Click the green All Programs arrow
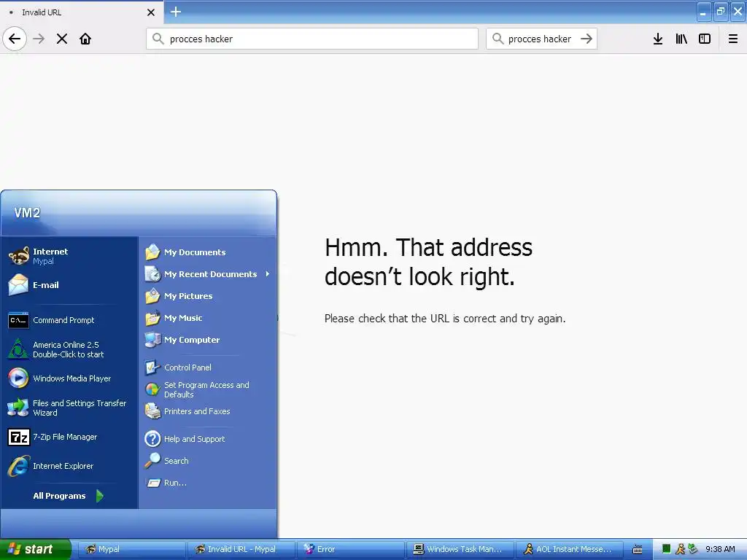The width and height of the screenshot is (747, 560). click(99, 496)
